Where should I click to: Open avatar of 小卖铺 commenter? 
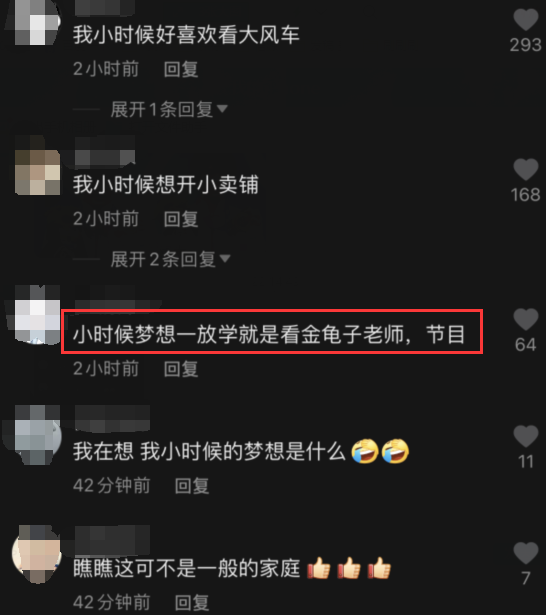(x=37, y=172)
